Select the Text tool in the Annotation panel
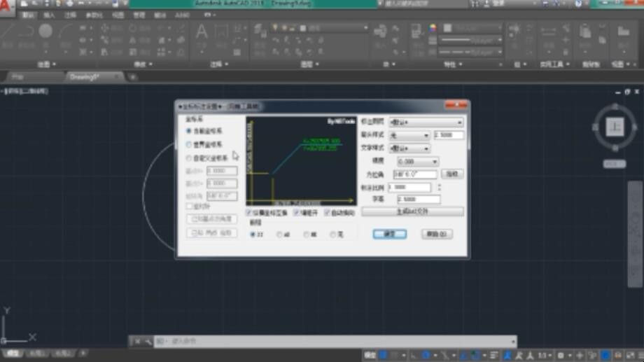The image size is (644, 362). (202, 33)
